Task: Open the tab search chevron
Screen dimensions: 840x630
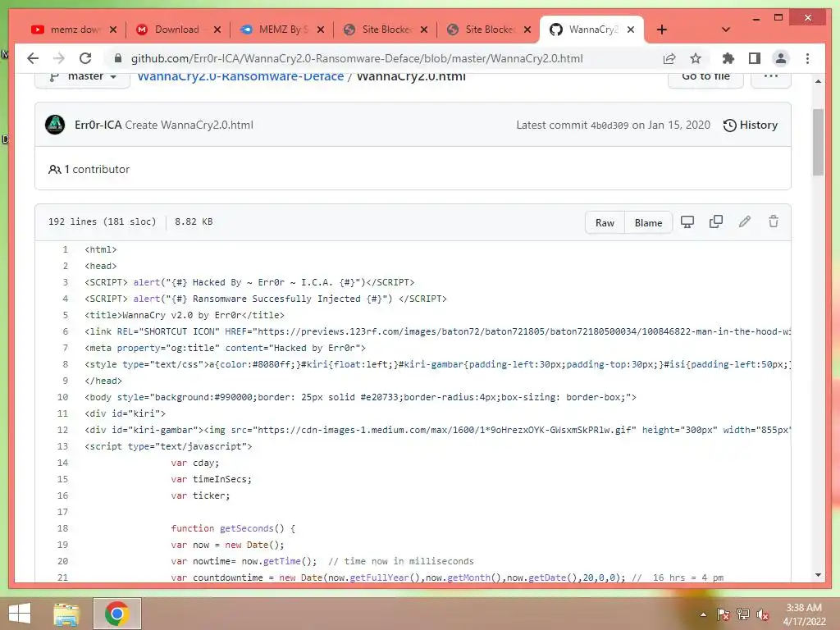Action: click(x=726, y=30)
